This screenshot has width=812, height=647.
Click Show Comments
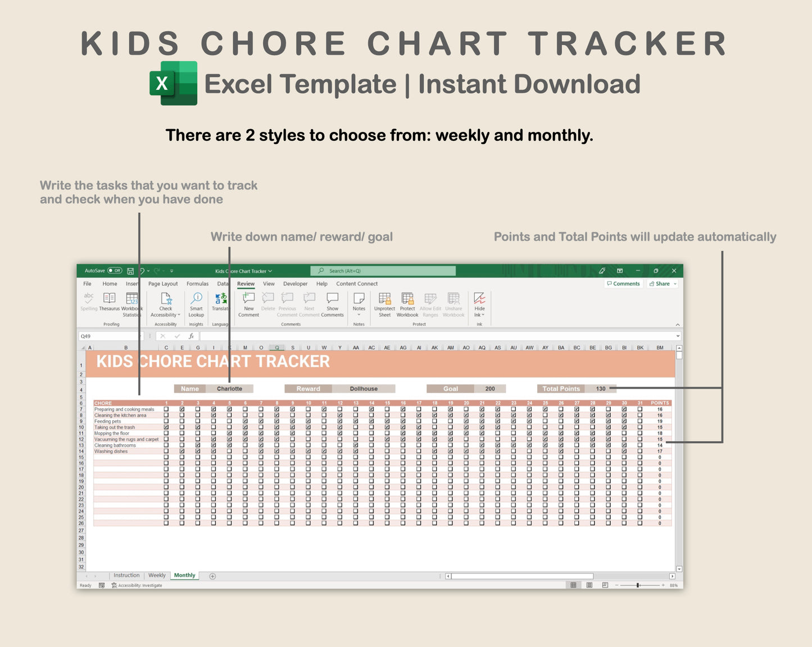tap(332, 303)
